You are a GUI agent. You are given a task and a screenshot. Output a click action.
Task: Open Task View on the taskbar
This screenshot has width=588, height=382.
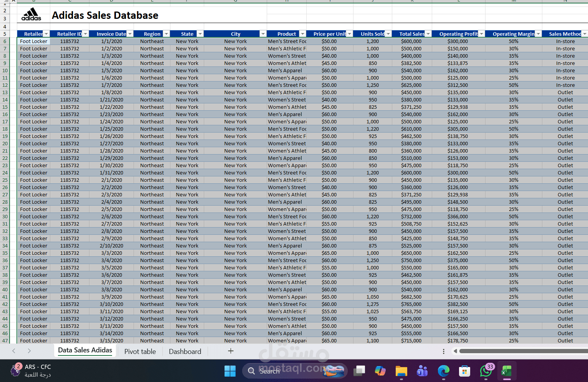click(359, 371)
